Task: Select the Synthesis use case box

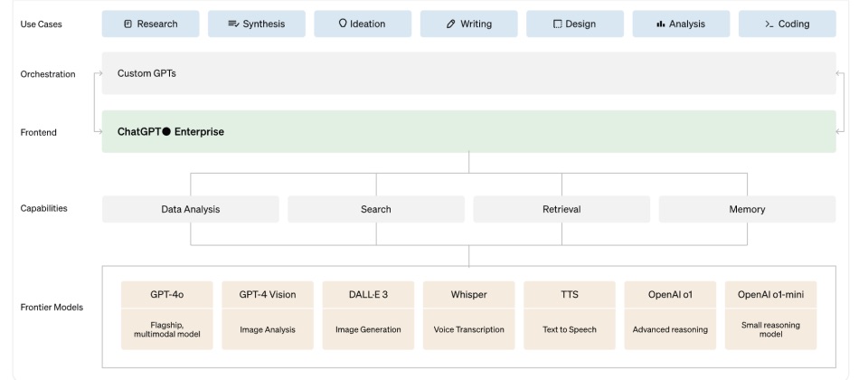Action: 256,24
